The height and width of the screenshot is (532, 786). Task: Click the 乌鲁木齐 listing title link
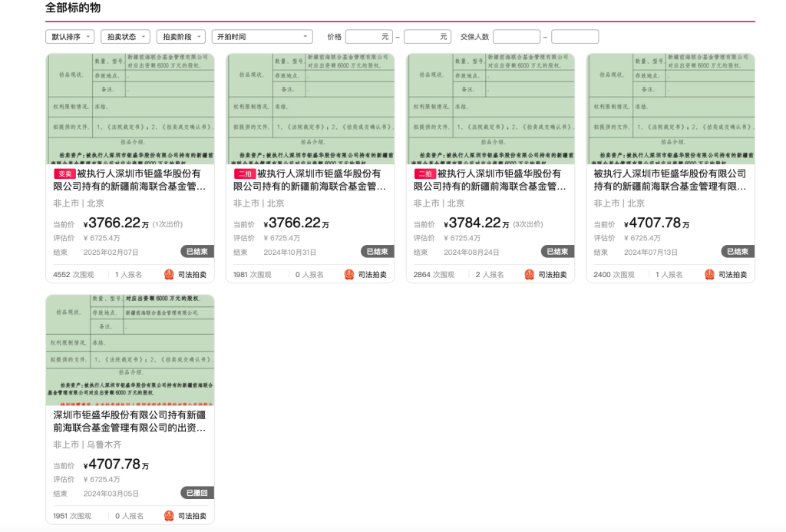click(x=129, y=421)
